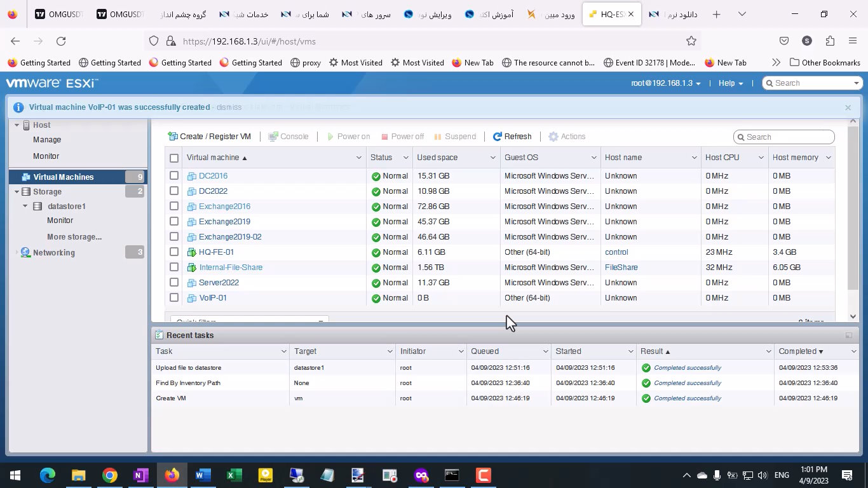868x488 pixels.
Task: Tick the Exchange2019 row checkbox
Action: 174,222
